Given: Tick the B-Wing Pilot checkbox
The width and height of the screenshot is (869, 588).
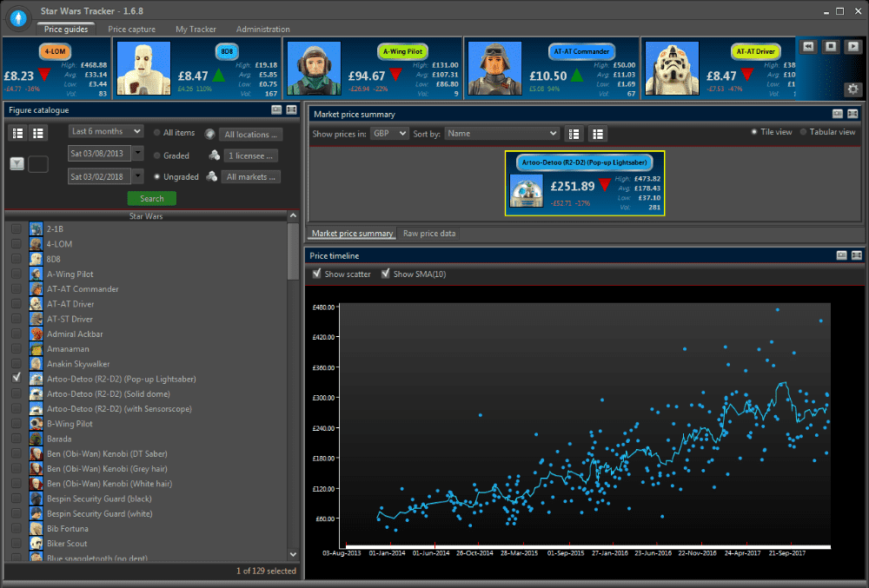Looking at the screenshot, I should (17, 424).
